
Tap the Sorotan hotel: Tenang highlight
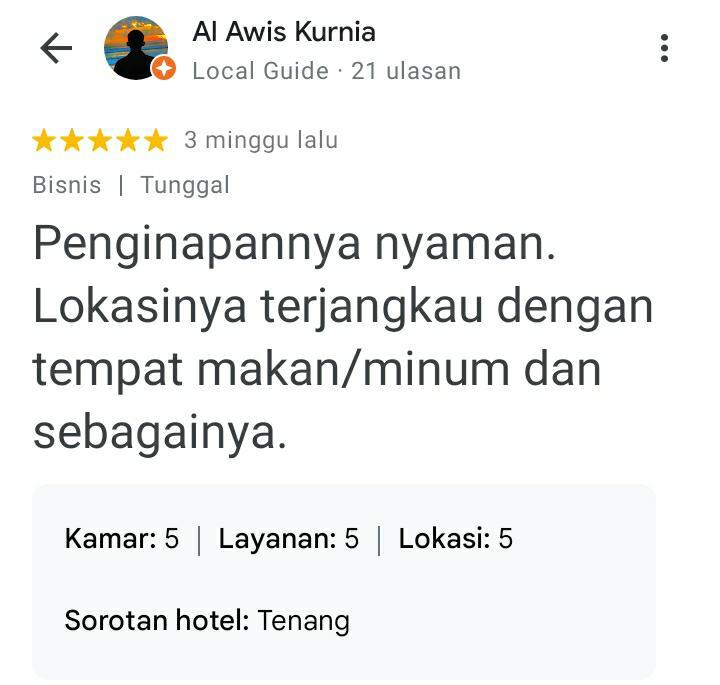click(207, 621)
